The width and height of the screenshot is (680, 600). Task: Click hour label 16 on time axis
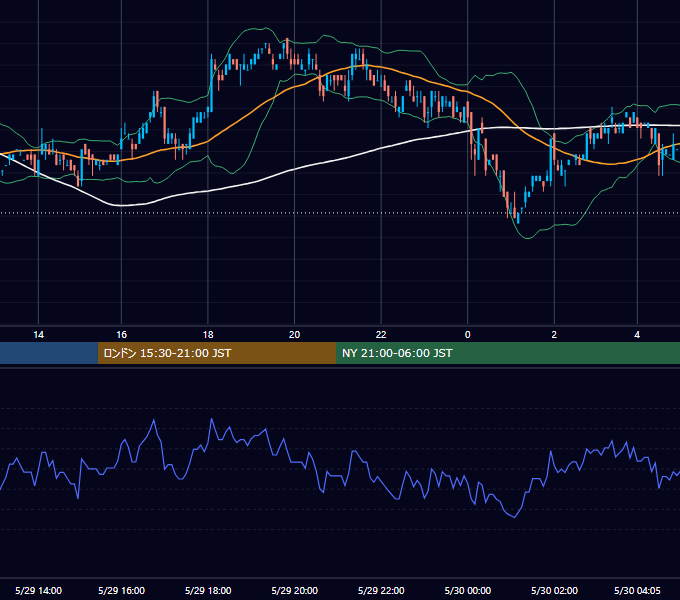point(121,335)
